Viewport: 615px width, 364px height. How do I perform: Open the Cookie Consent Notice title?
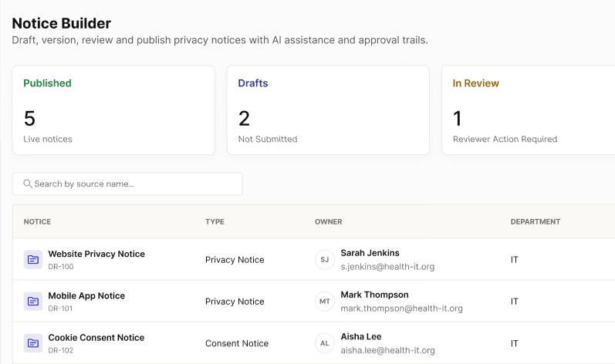96,338
